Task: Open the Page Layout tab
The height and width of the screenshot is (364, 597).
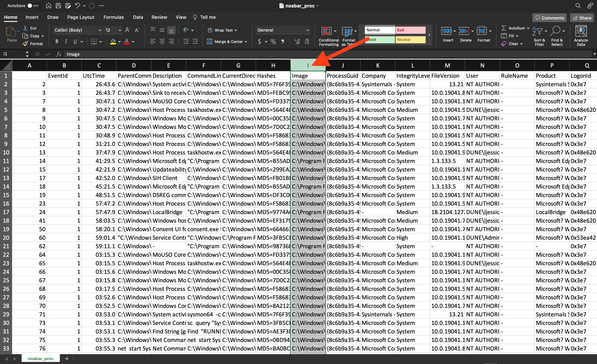Action: [81, 17]
